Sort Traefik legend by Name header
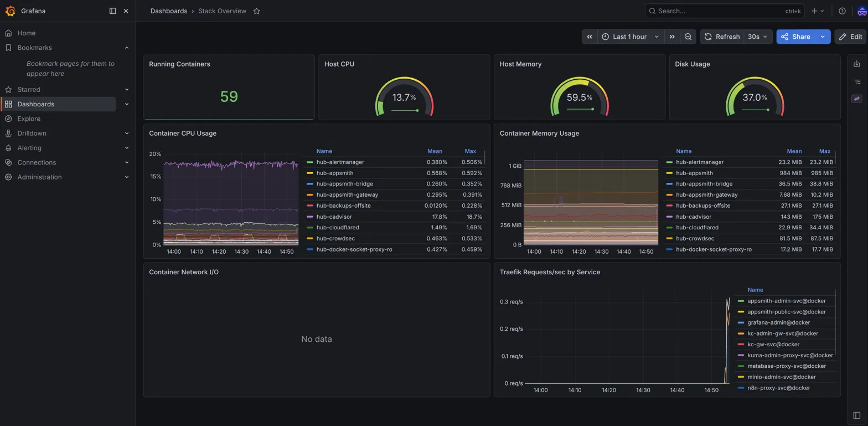The image size is (868, 426). [x=755, y=290]
